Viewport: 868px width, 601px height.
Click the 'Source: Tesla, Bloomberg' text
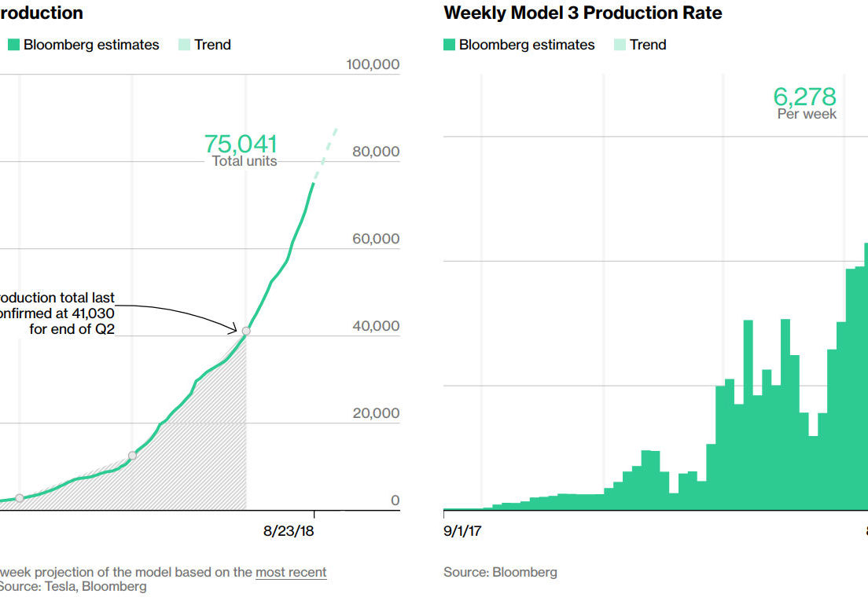(x=73, y=587)
